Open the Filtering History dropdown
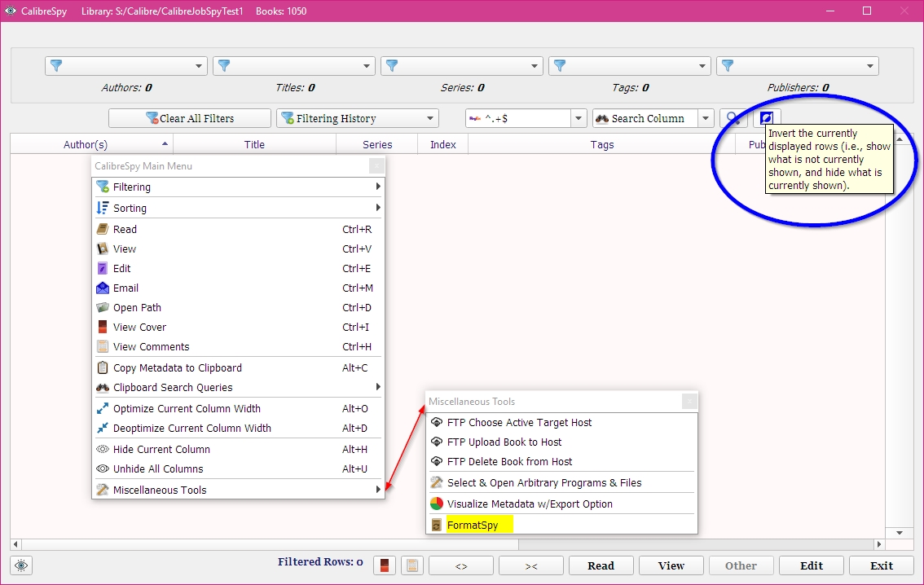 point(358,118)
